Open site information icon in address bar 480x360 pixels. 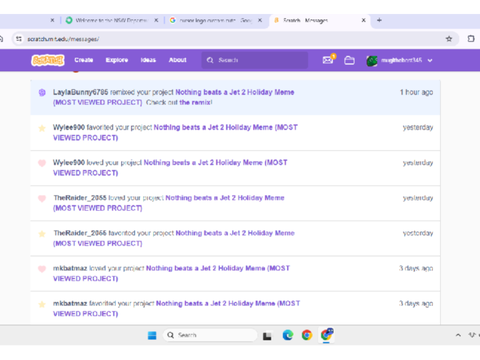pos(19,39)
